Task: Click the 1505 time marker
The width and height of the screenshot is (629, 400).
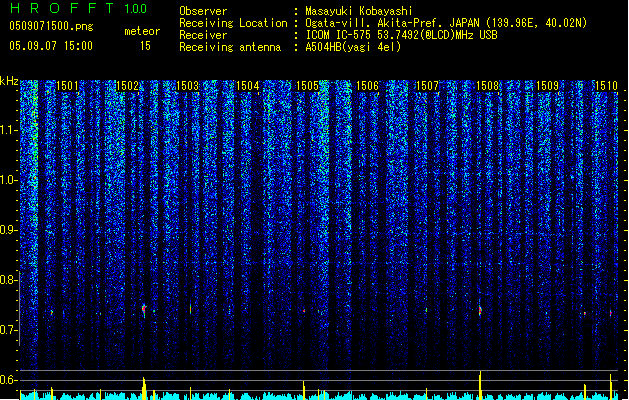Action: pos(307,85)
